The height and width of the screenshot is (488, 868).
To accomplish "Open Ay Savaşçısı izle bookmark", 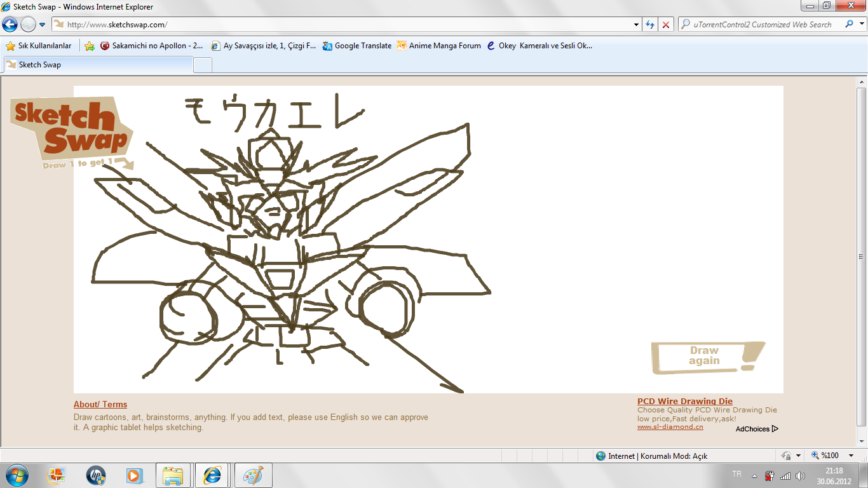I will [x=262, y=46].
